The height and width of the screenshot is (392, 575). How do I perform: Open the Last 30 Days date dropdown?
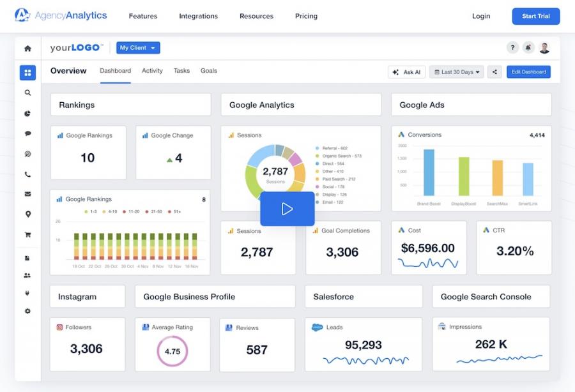[x=457, y=72]
